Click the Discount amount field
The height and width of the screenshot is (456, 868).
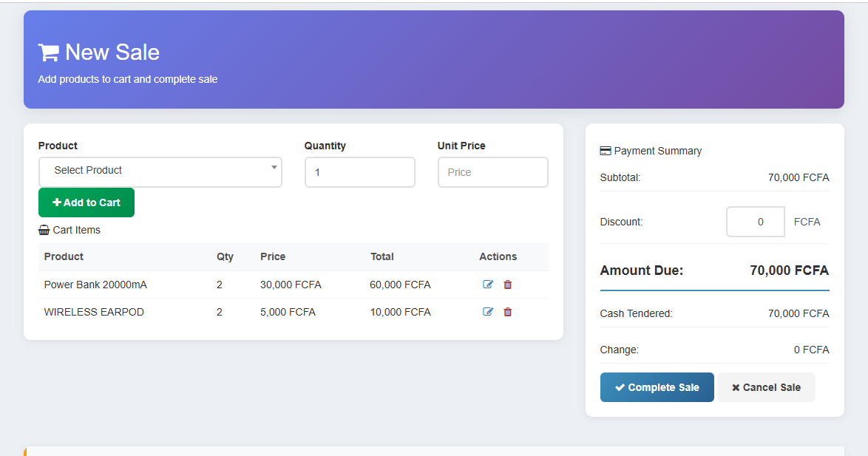[x=755, y=221]
